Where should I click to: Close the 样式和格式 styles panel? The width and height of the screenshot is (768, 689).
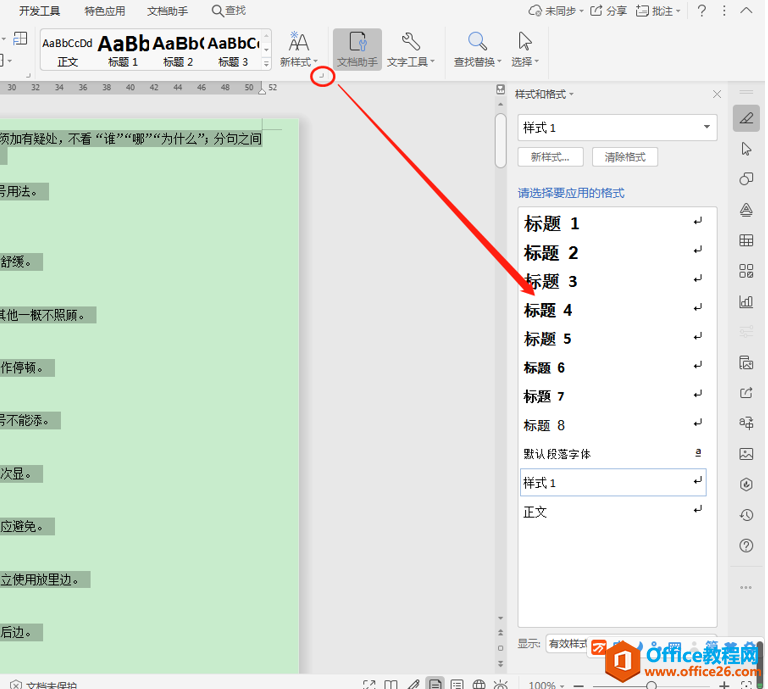point(717,94)
